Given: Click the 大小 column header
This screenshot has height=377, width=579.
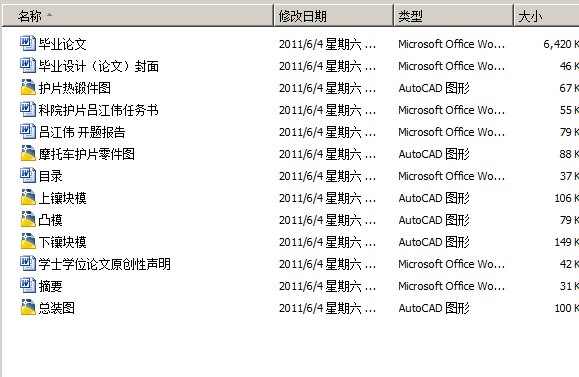Looking at the screenshot, I should [x=546, y=16].
